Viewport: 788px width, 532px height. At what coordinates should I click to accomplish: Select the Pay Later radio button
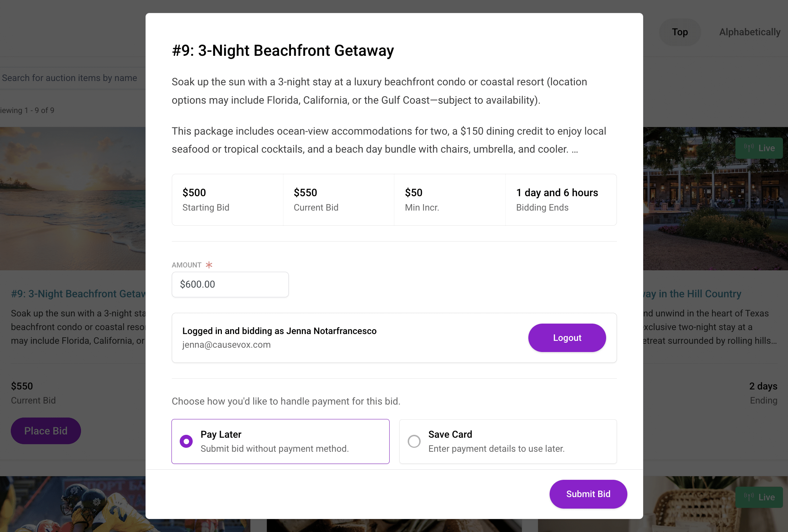pyautogui.click(x=186, y=441)
